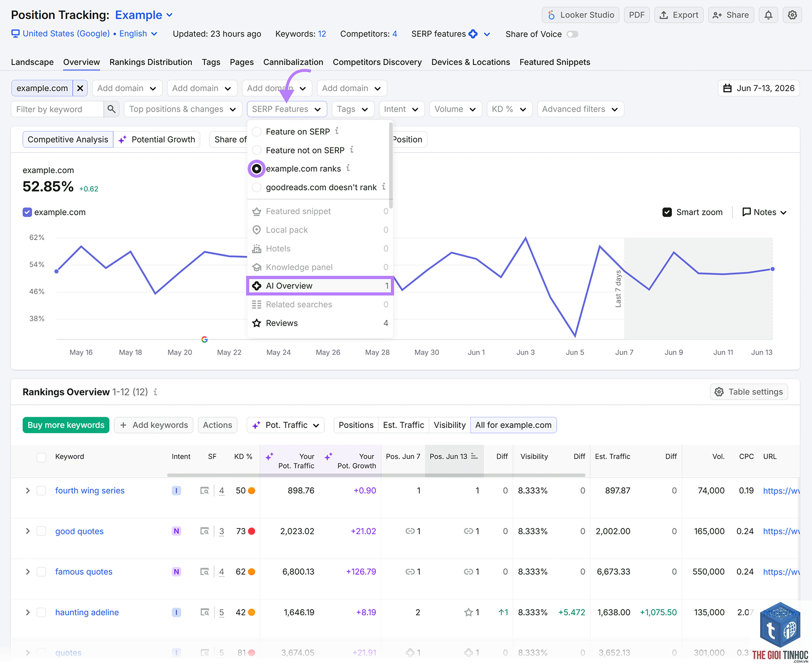The width and height of the screenshot is (812, 664).
Task: Expand the good quotes row
Action: 27,531
